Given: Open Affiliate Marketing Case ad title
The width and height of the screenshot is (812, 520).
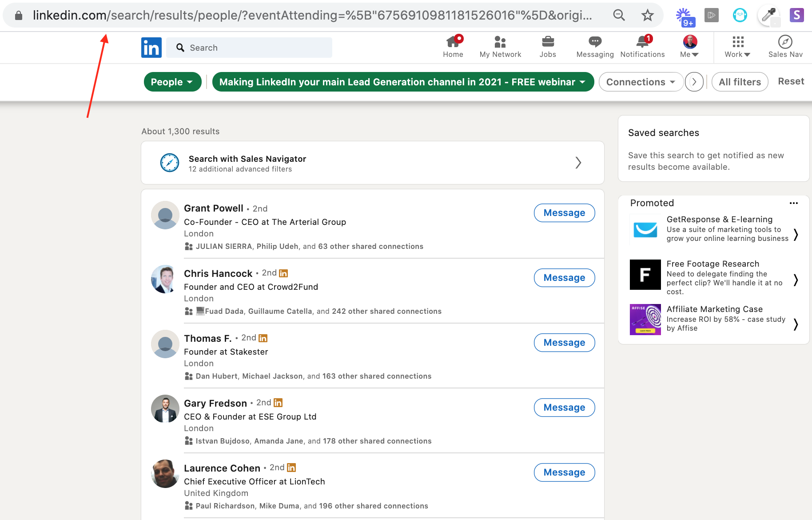Looking at the screenshot, I should pos(715,309).
